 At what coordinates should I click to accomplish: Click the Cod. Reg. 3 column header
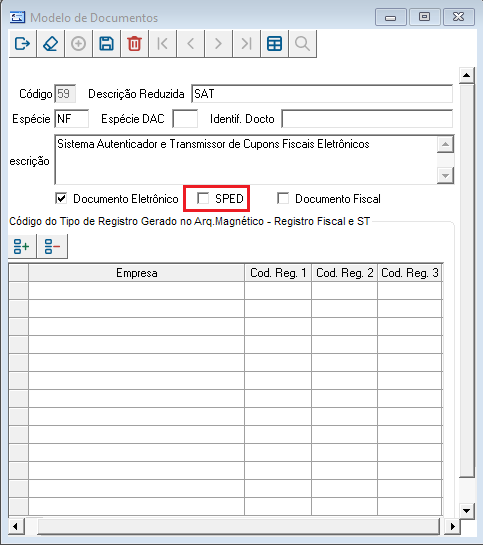pos(410,273)
